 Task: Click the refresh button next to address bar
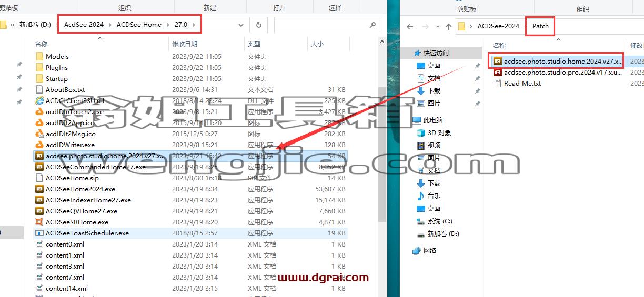[258, 25]
